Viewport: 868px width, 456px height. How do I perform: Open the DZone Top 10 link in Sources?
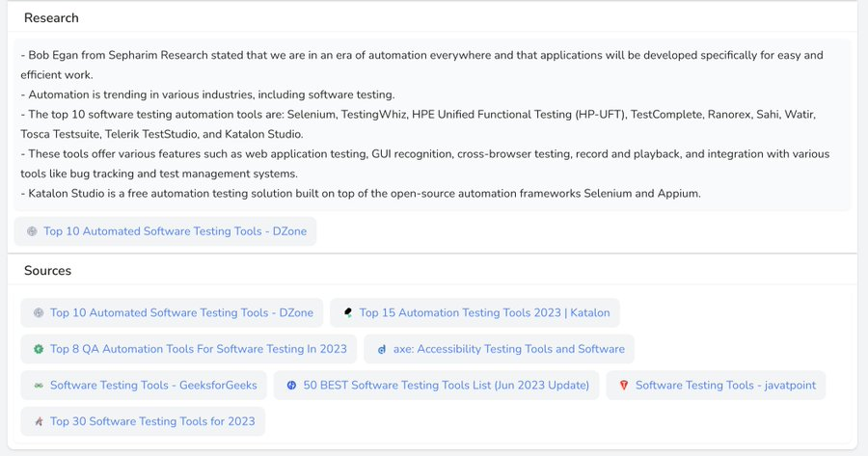pos(172,312)
